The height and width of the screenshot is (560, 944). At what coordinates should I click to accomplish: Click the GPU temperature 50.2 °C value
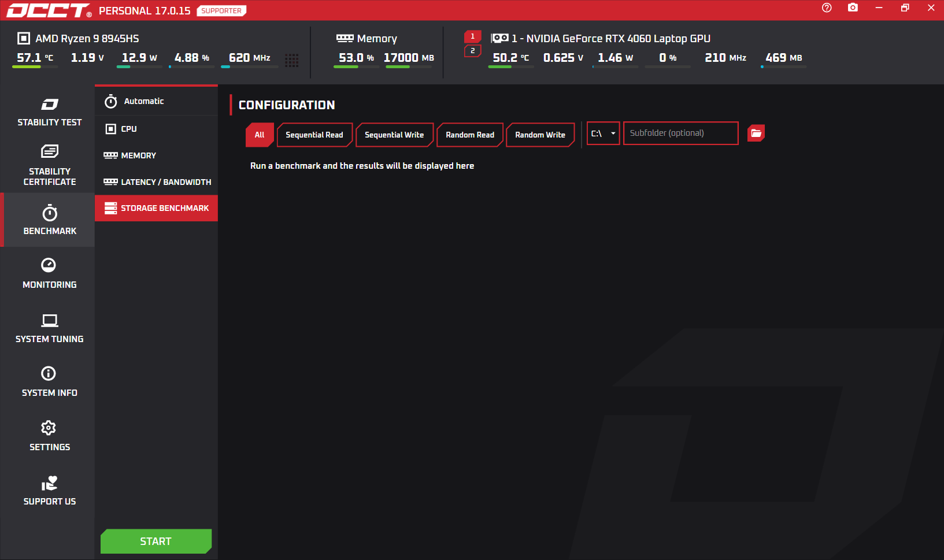[x=511, y=58]
